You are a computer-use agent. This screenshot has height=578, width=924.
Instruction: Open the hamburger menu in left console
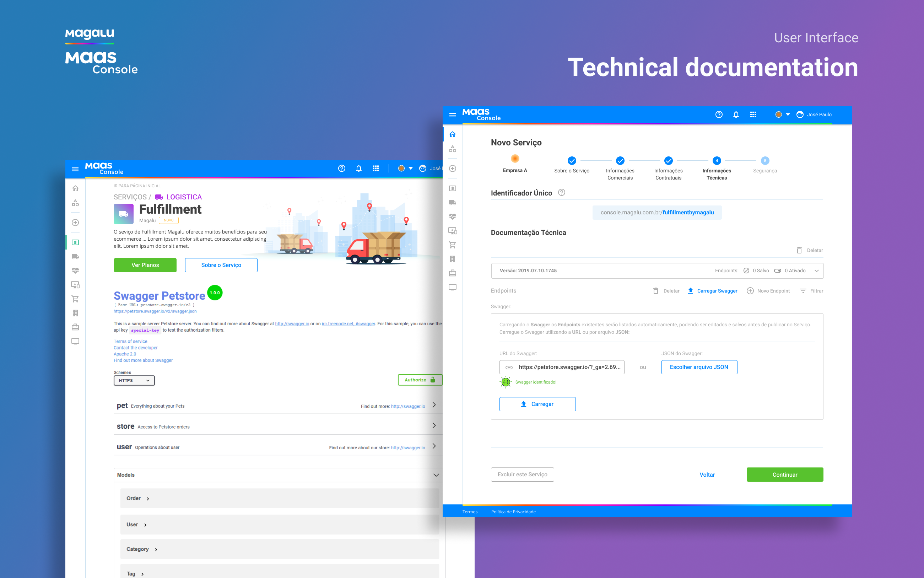(x=75, y=168)
